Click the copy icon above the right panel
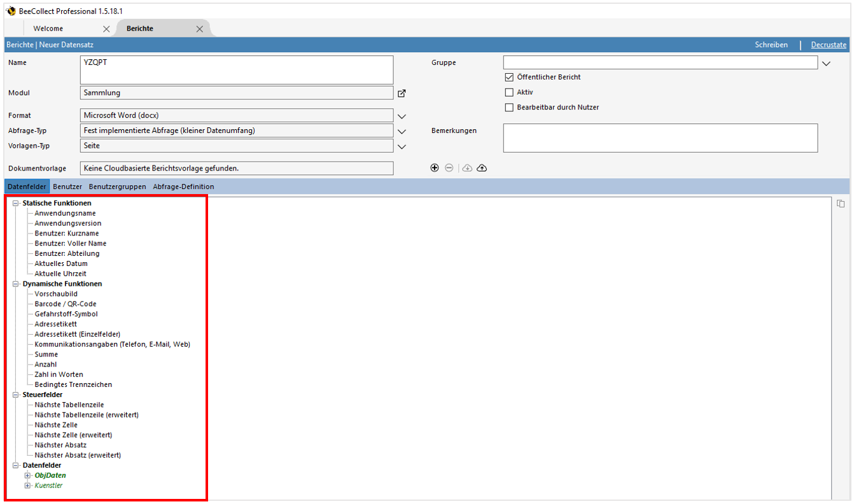 coord(841,202)
